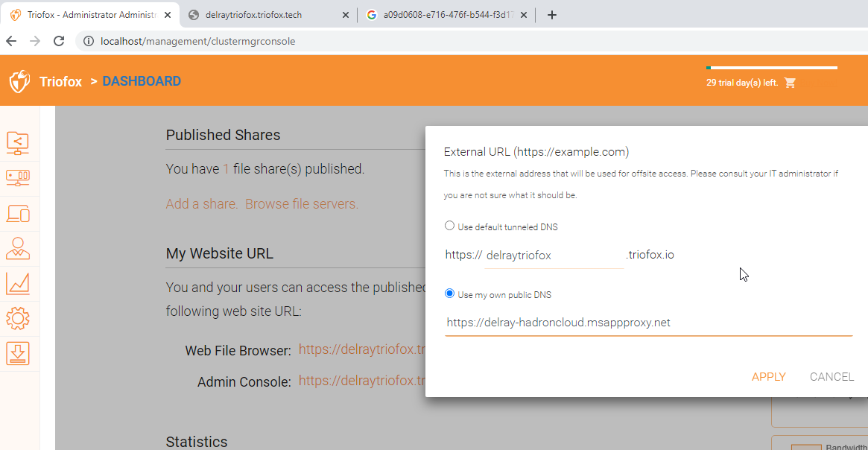Select Use my own public DNS radio
Image resolution: width=868 pixels, height=450 pixels.
pyautogui.click(x=449, y=294)
